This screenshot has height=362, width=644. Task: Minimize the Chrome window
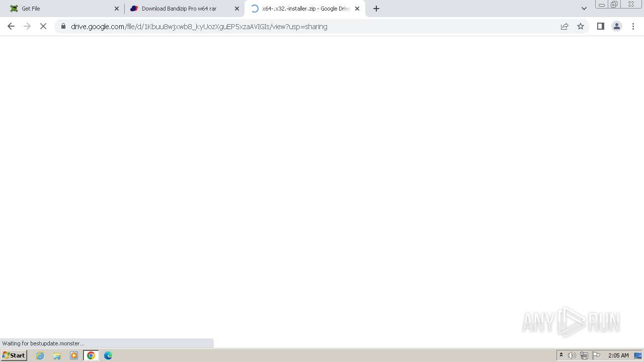click(x=602, y=5)
